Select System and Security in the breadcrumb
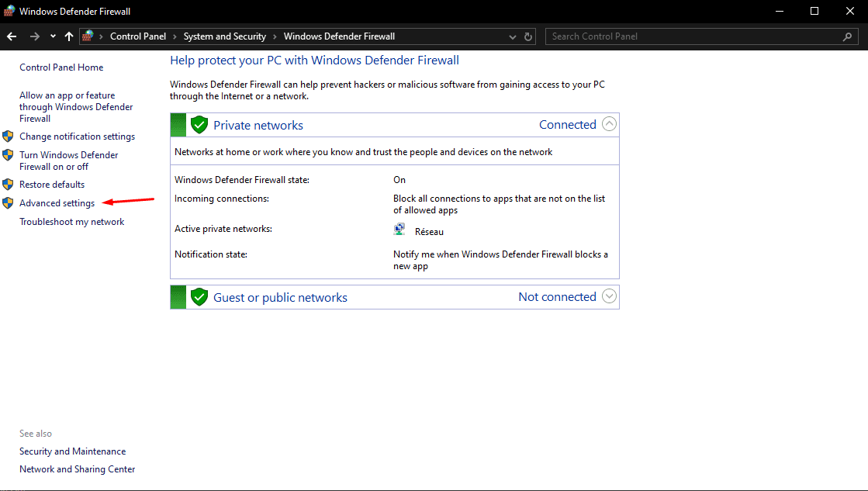The height and width of the screenshot is (491, 868). coord(225,36)
